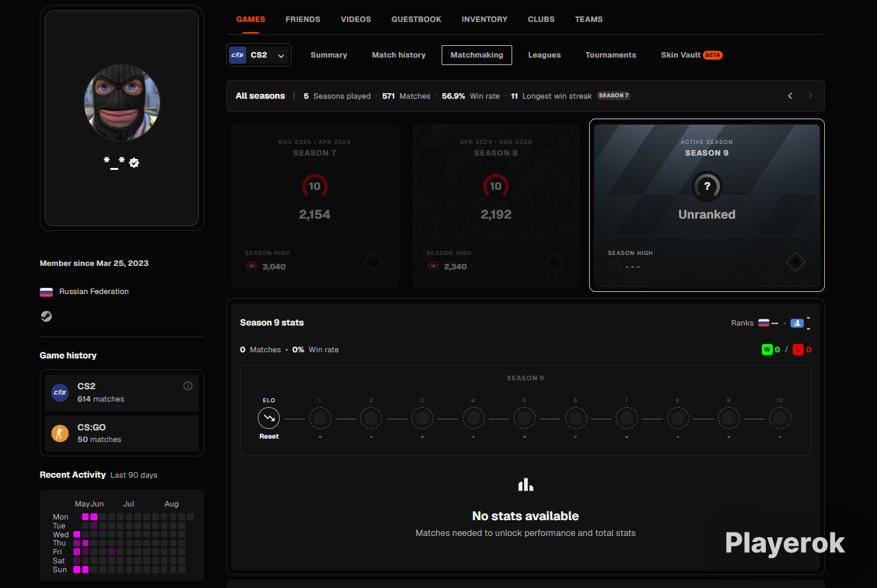Click the Season 9 Unranked question mark badge
Screen dimensions: 877x588
[707, 186]
